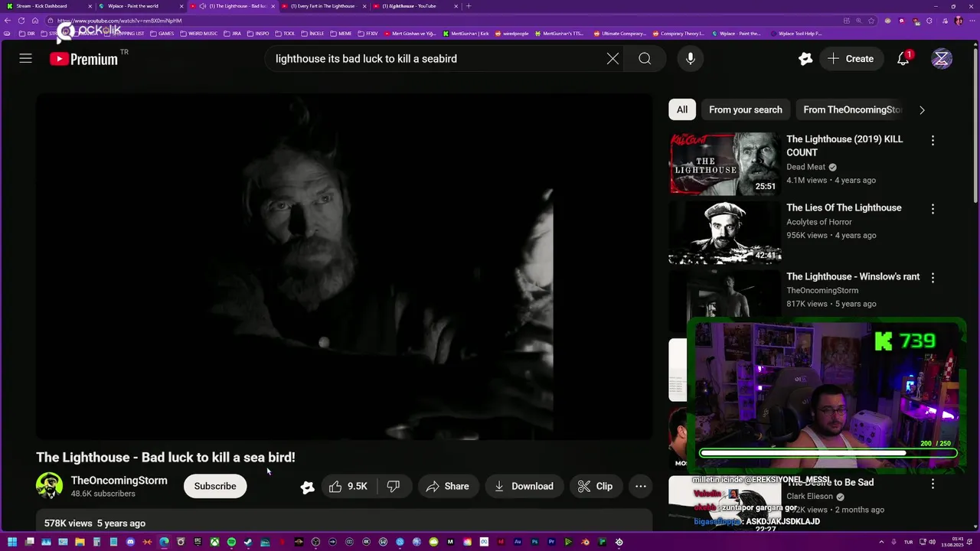Open Discord from the taskbar
The height and width of the screenshot is (551, 980).
coord(130,542)
